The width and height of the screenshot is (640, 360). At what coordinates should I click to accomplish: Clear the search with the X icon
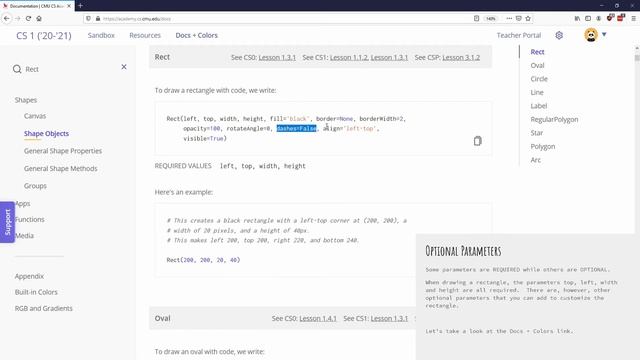[x=124, y=67]
